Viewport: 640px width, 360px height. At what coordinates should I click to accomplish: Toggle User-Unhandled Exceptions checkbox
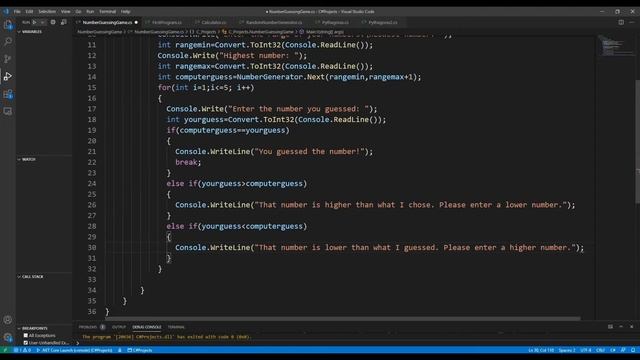26,343
